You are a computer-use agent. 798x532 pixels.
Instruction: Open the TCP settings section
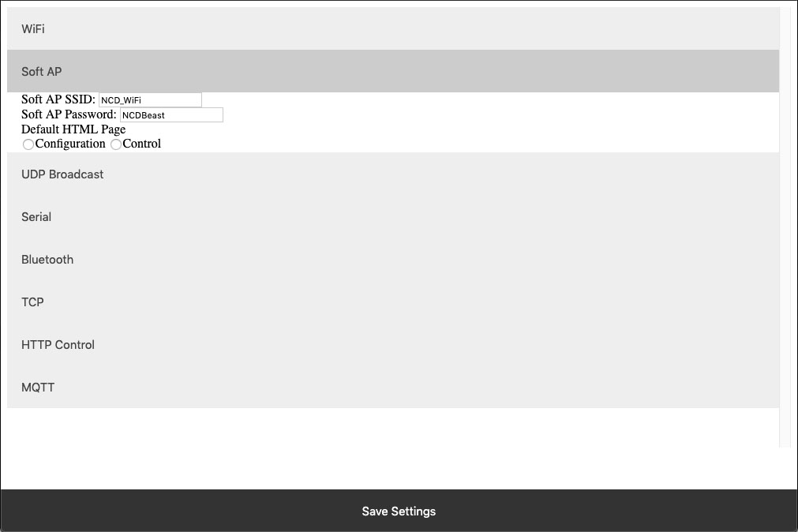point(393,302)
